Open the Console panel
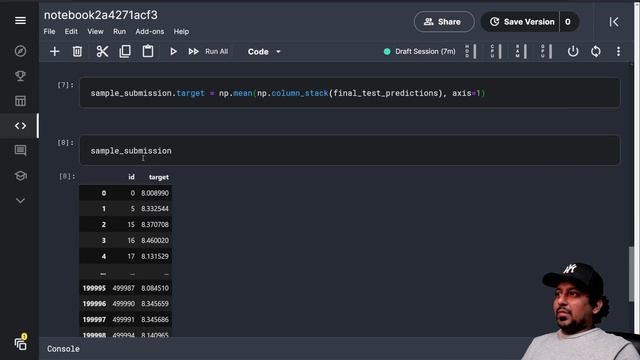 [63, 349]
